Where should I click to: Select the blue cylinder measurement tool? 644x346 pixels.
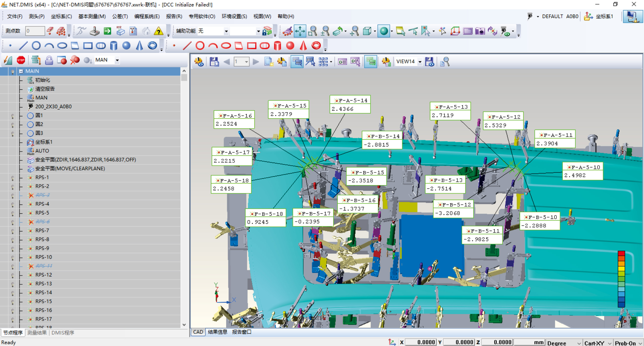pyautogui.click(x=114, y=46)
